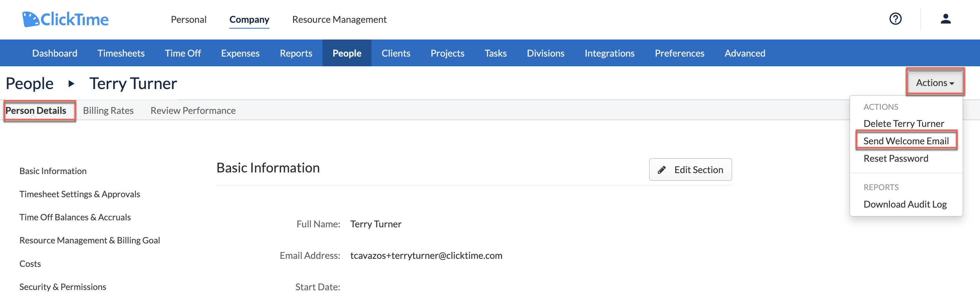Click Download Audit Log
Image resolution: width=980 pixels, height=300 pixels.
pos(905,204)
